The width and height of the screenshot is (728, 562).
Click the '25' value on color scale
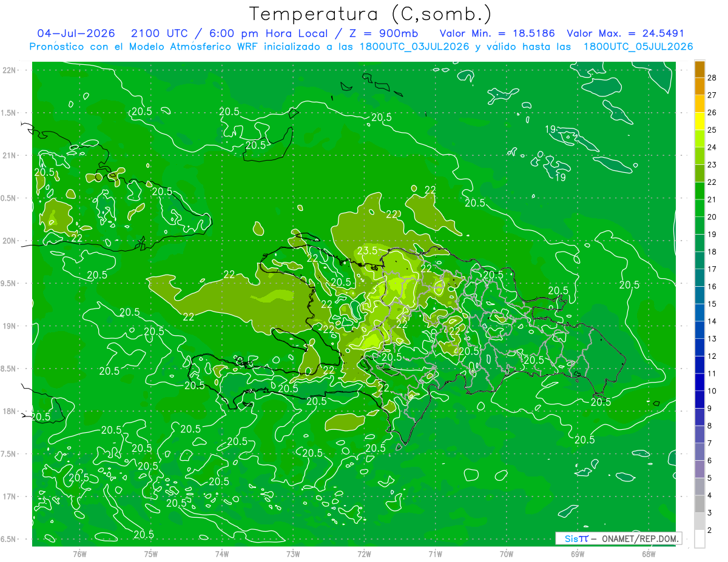pos(712,130)
